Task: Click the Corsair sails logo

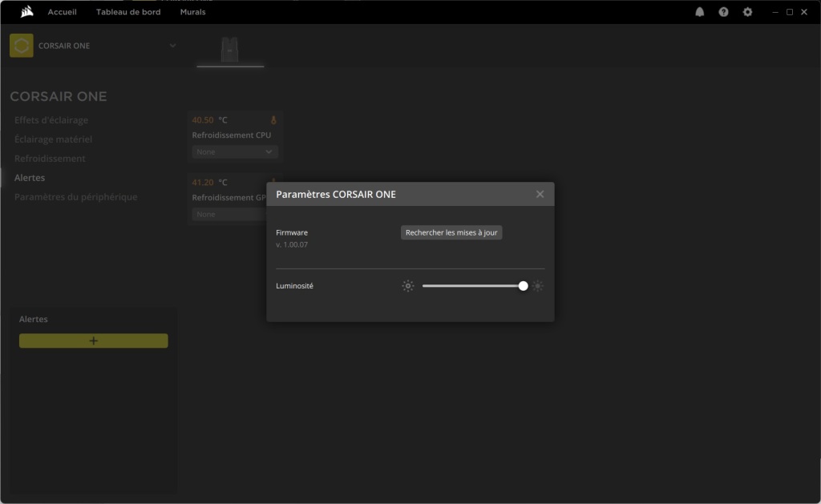Action: [26, 12]
